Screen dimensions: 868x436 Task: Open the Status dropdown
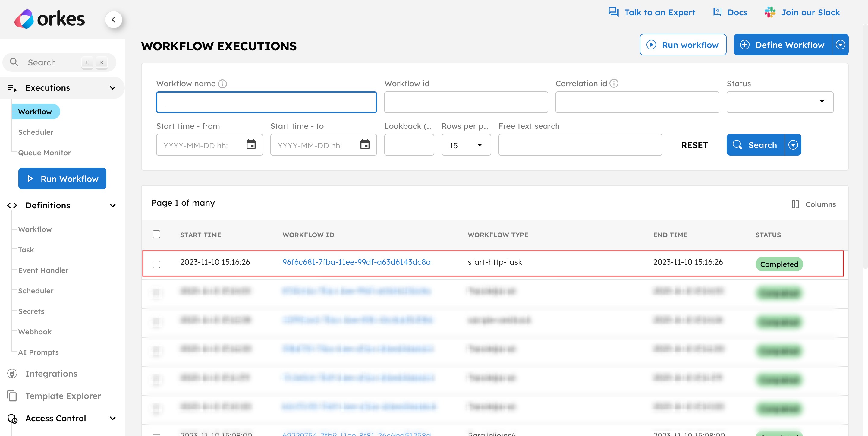[780, 102]
